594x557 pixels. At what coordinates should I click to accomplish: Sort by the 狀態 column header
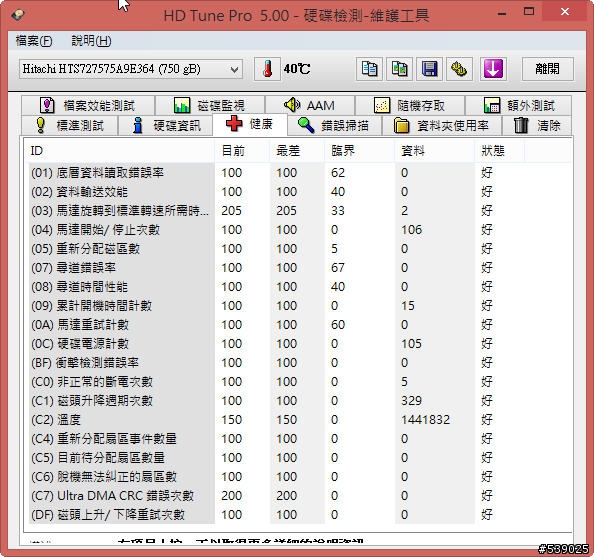click(x=500, y=151)
